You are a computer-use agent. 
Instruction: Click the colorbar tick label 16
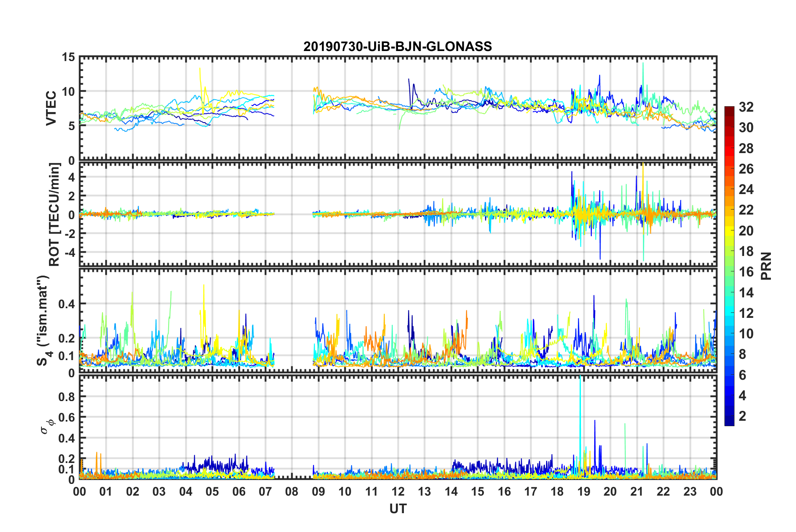(746, 272)
